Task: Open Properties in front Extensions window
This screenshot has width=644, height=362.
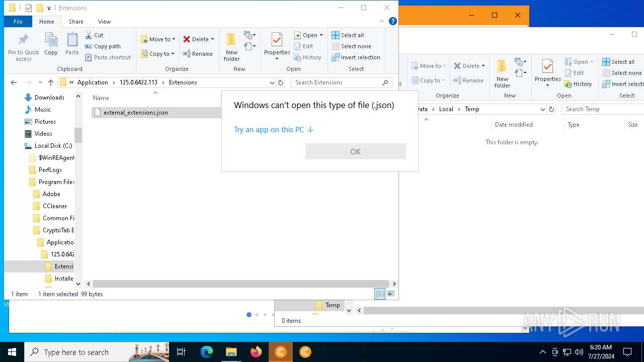Action: [x=277, y=46]
